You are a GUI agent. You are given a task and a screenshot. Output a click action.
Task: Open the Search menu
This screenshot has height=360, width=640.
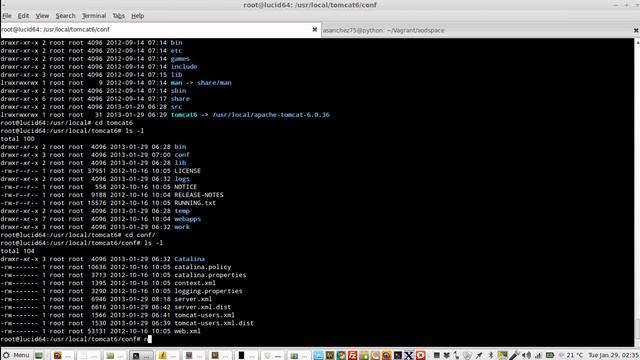click(65, 16)
